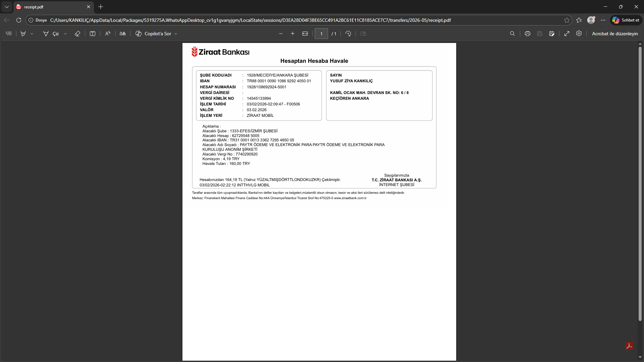This screenshot has width=644, height=362.
Task: Click the page number input field
Action: pos(321,34)
